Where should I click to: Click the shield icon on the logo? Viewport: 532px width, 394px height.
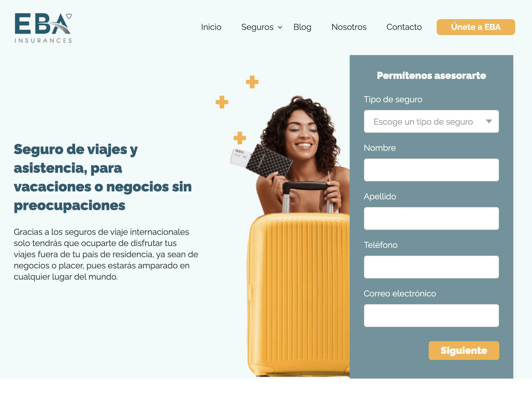tap(69, 16)
